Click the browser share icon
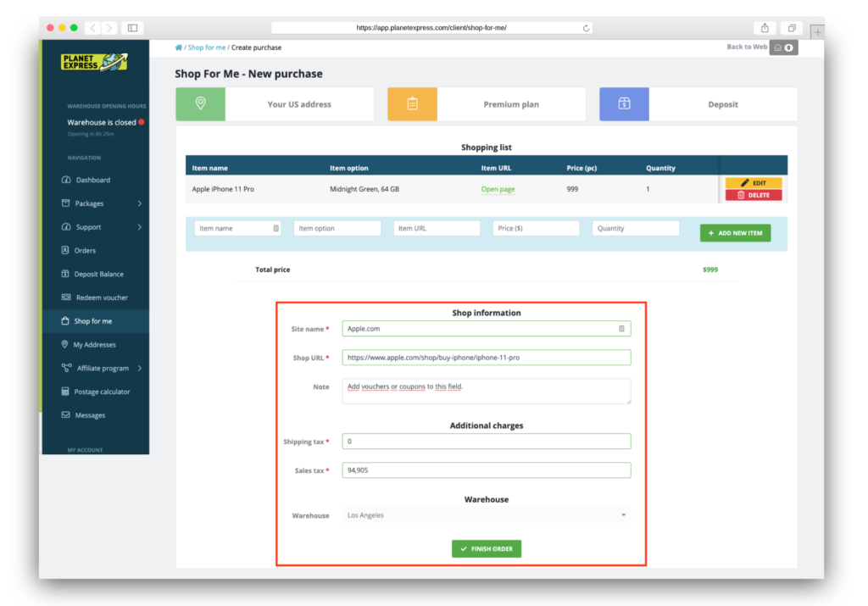Viewport: 868px width, 606px height. click(x=765, y=28)
